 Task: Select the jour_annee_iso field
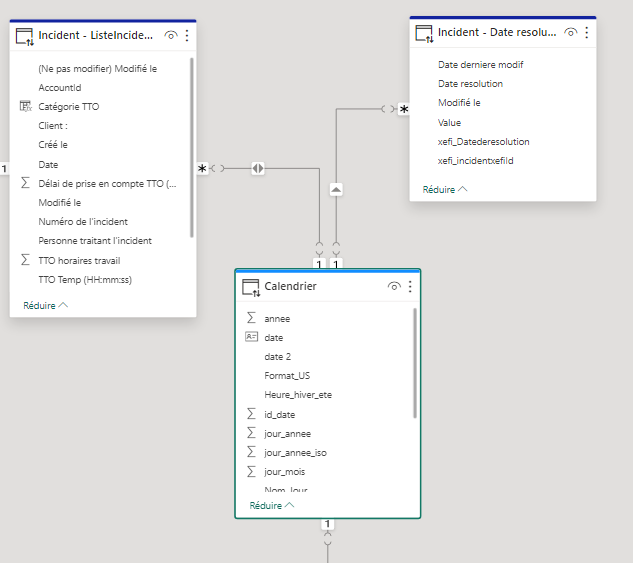click(296, 453)
